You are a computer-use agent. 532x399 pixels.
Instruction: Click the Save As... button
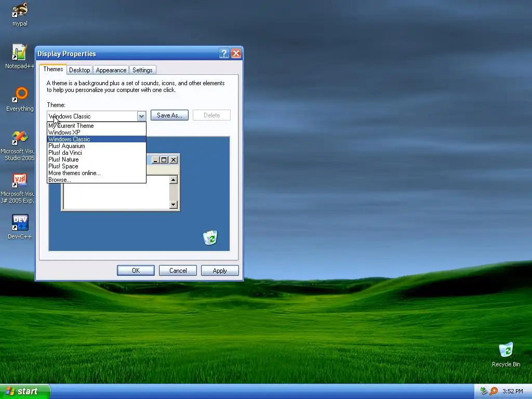coord(169,115)
